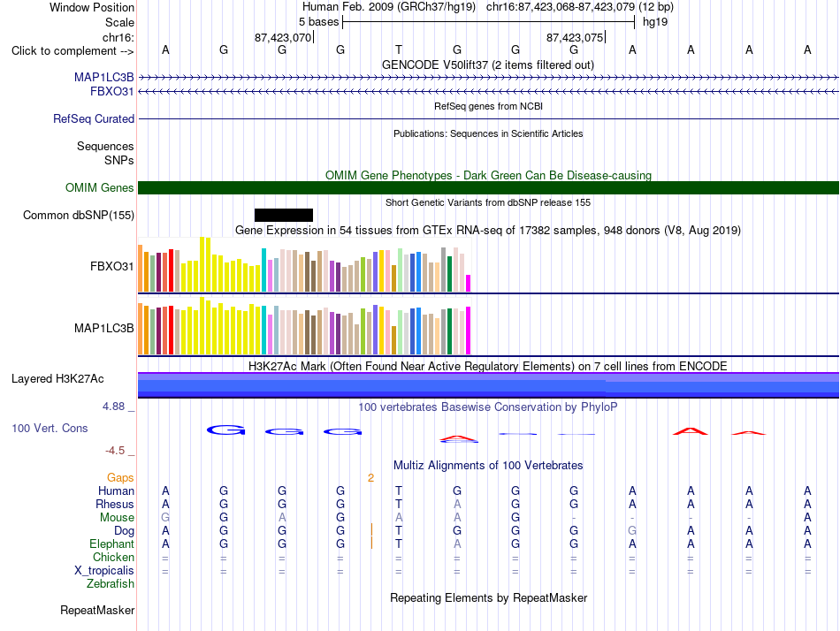Click the large blue G in conservation logo

(x=225, y=430)
